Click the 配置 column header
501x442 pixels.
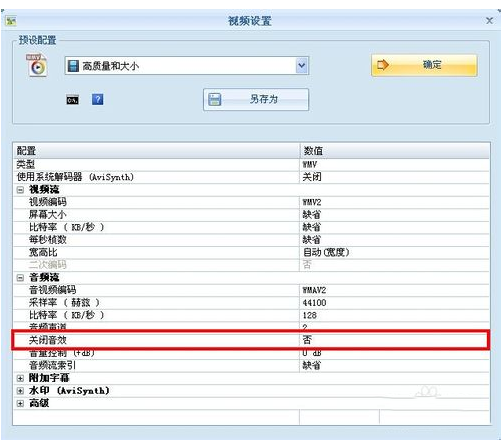(156, 151)
